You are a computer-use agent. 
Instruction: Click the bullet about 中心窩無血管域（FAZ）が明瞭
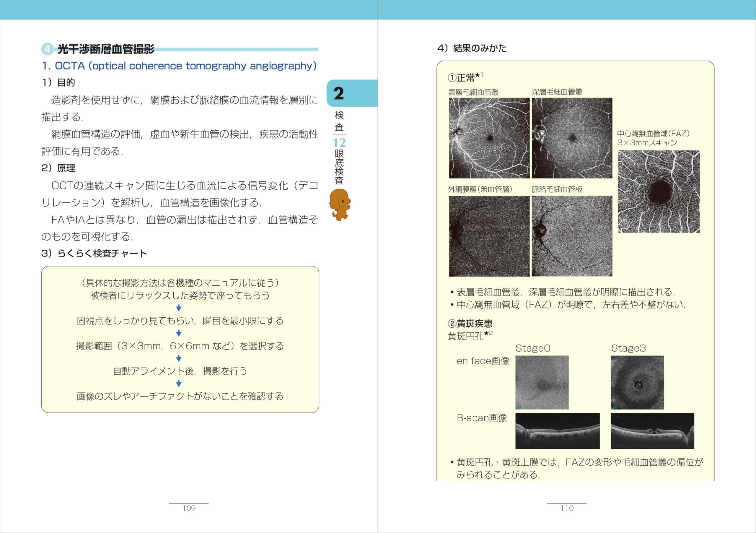click(x=568, y=305)
